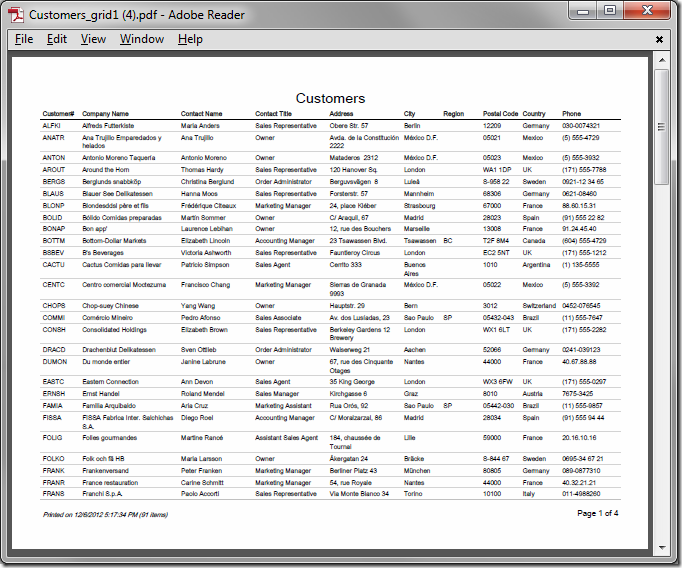Open the View menu
The height and width of the screenshot is (568, 682).
(93, 39)
